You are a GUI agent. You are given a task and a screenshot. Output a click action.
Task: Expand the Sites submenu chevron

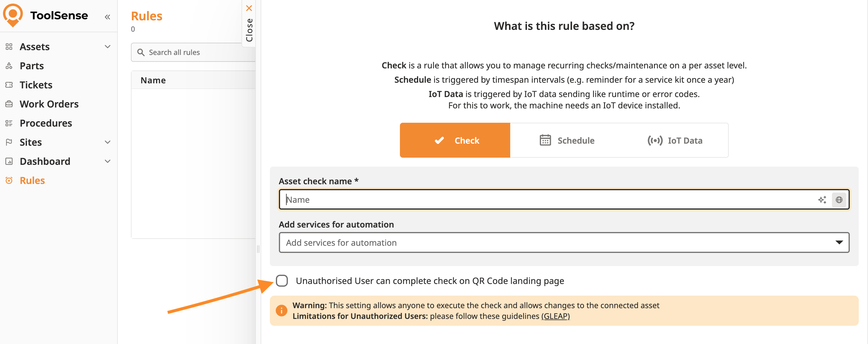click(x=108, y=142)
